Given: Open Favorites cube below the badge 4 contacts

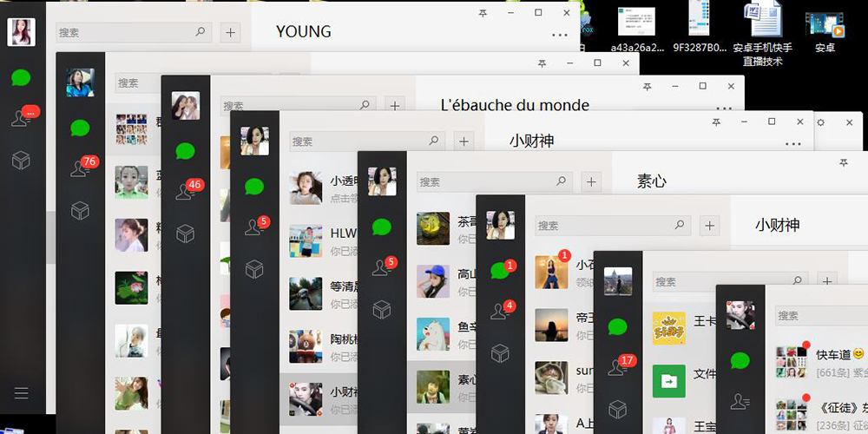Looking at the screenshot, I should pos(500,353).
